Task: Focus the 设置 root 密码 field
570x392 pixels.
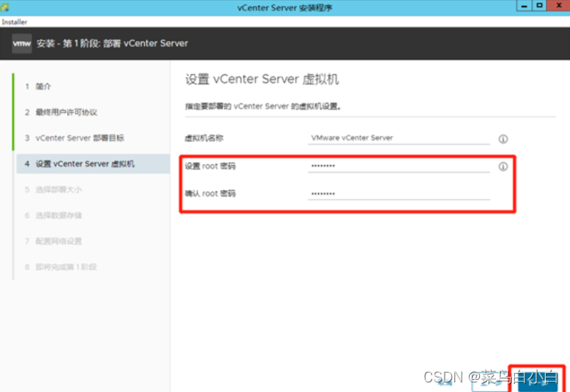Action: click(399, 166)
